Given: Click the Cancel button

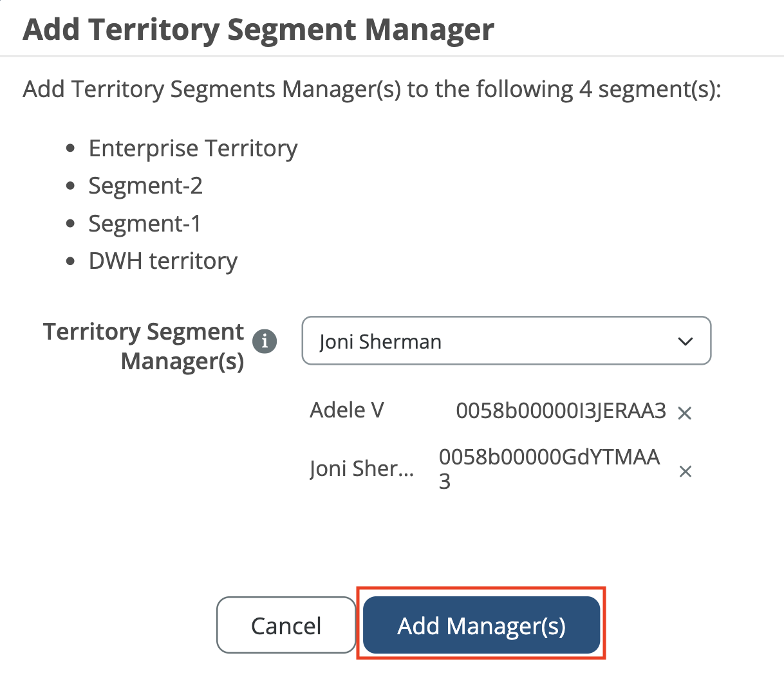Looking at the screenshot, I should click(x=286, y=625).
